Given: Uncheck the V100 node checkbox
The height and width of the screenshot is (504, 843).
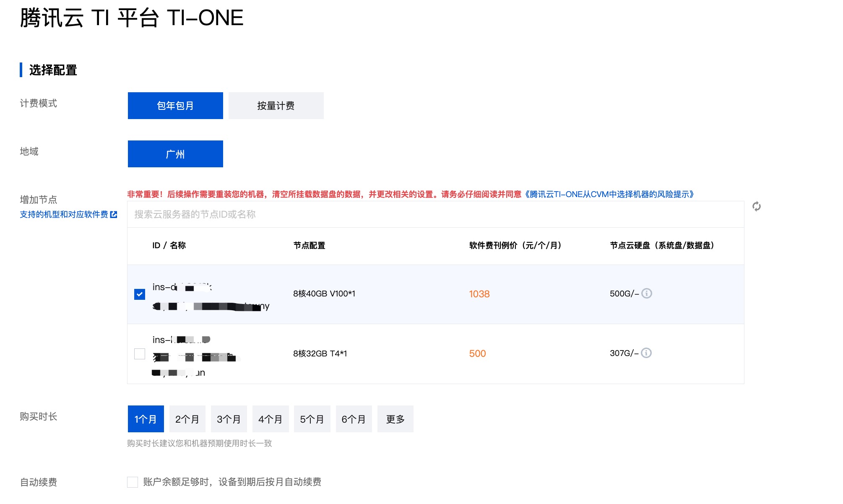Looking at the screenshot, I should click(x=140, y=294).
